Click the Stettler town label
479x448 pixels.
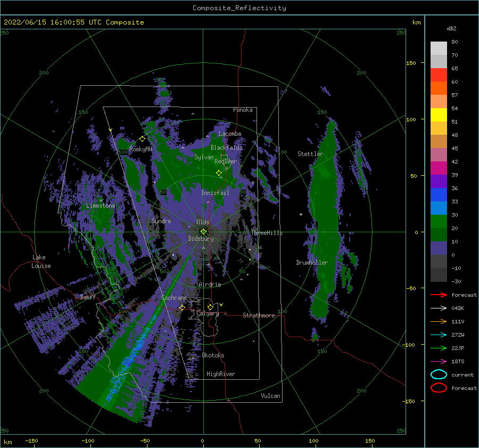point(310,154)
